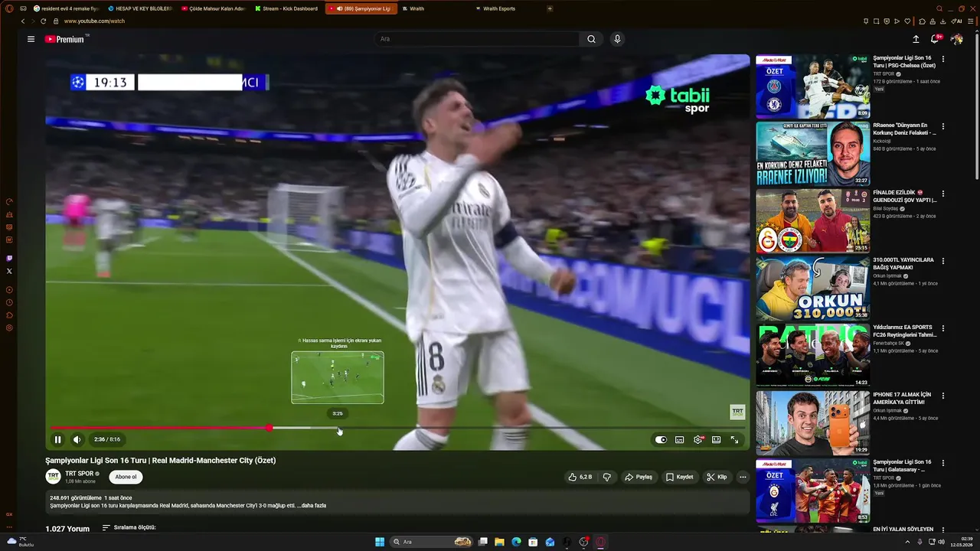Open the ORKUN 310.000TL video thumbnail
The width and height of the screenshot is (980, 551).
coord(812,289)
